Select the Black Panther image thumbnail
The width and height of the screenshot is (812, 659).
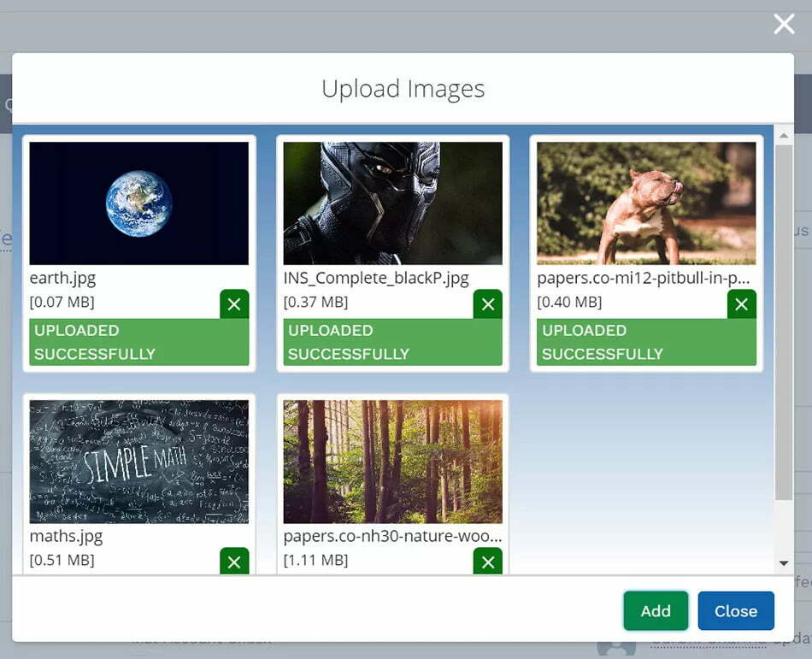coord(393,203)
